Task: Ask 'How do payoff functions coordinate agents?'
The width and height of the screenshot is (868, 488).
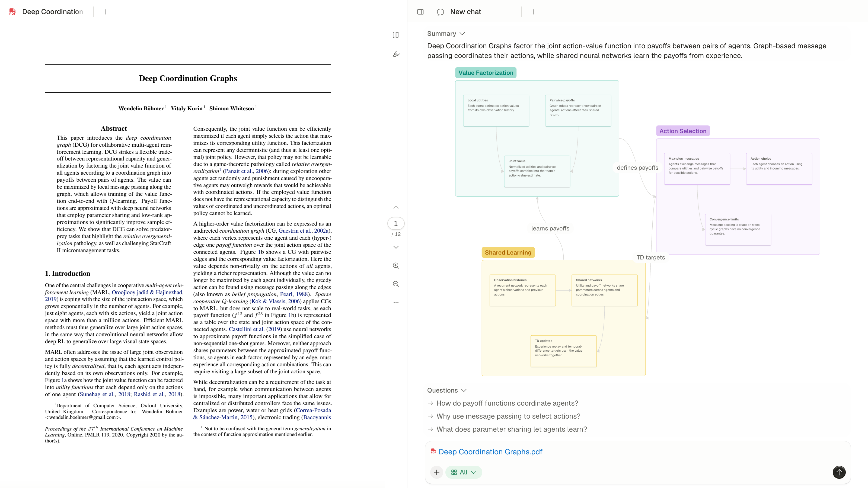Action: (x=507, y=403)
